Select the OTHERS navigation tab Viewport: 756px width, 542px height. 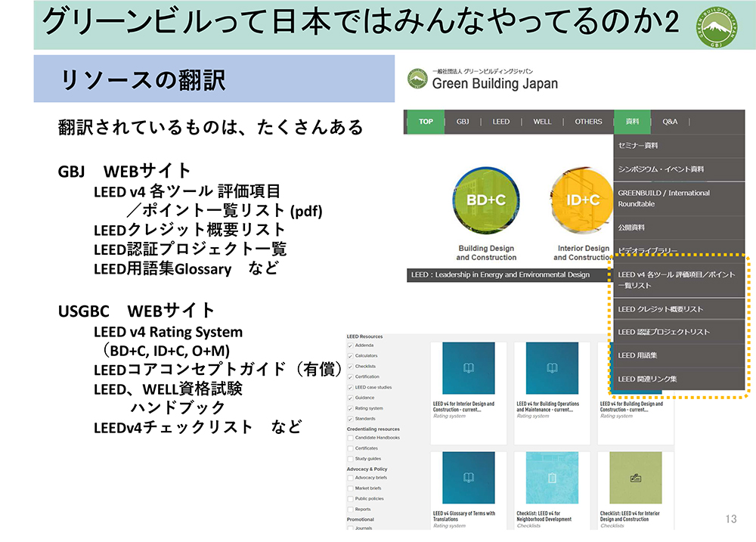(588, 122)
